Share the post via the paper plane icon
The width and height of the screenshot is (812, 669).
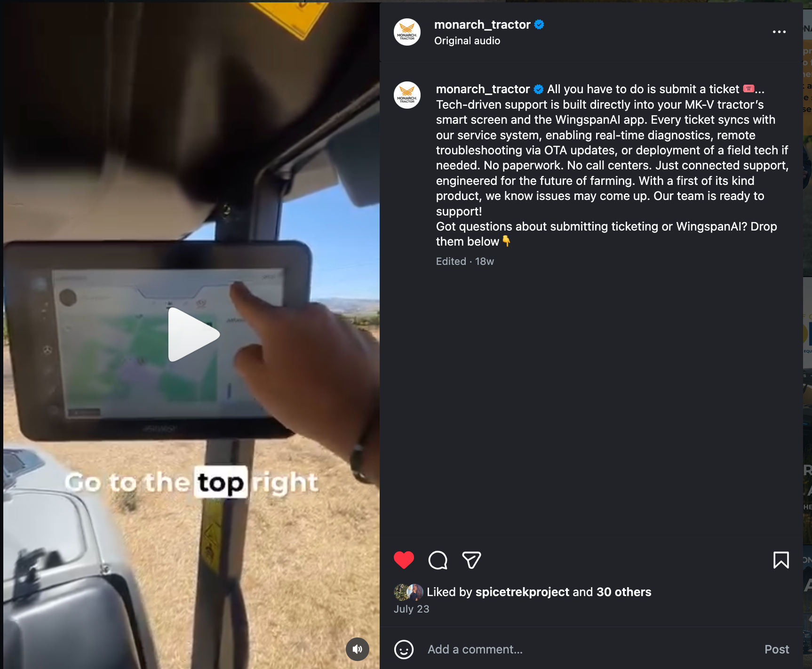point(471,560)
